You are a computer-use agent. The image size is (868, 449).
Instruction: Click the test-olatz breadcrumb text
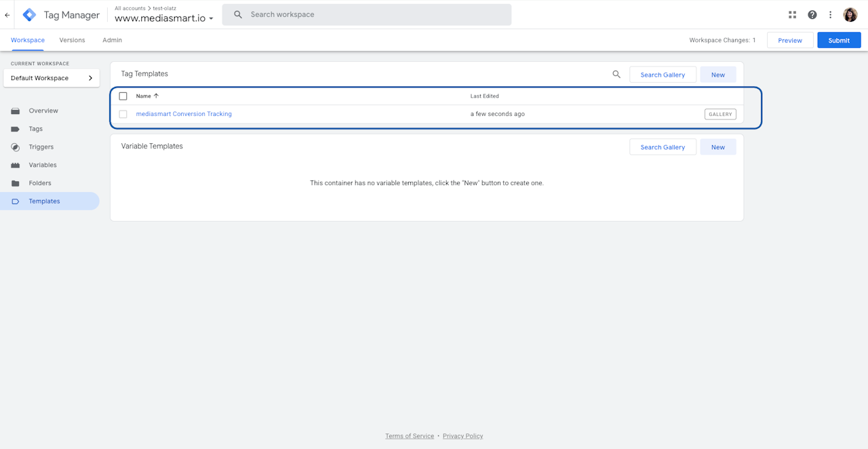click(165, 8)
